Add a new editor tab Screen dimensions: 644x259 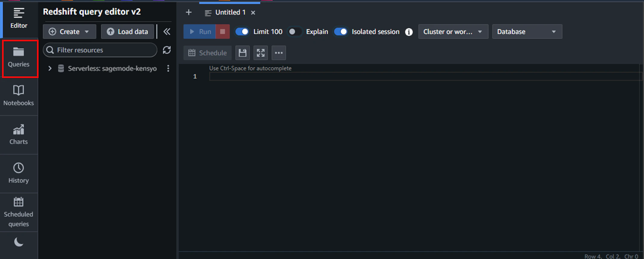click(x=189, y=12)
